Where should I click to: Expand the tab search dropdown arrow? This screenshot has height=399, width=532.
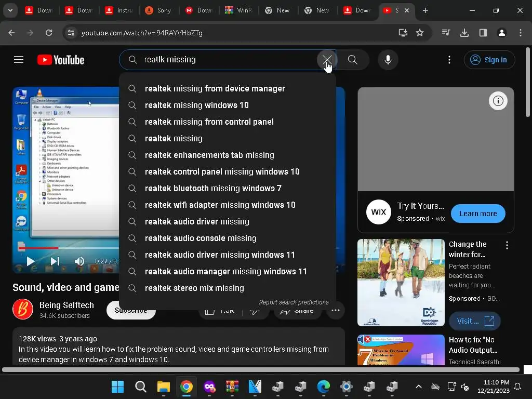coord(10,10)
